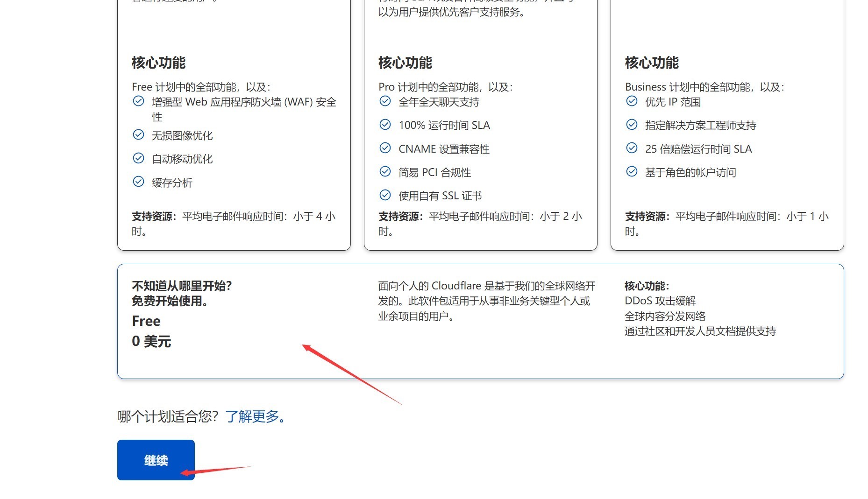868x499 pixels.
Task: Click the text Pro 计划中的全部功能，以及:
Action: pyautogui.click(x=446, y=87)
